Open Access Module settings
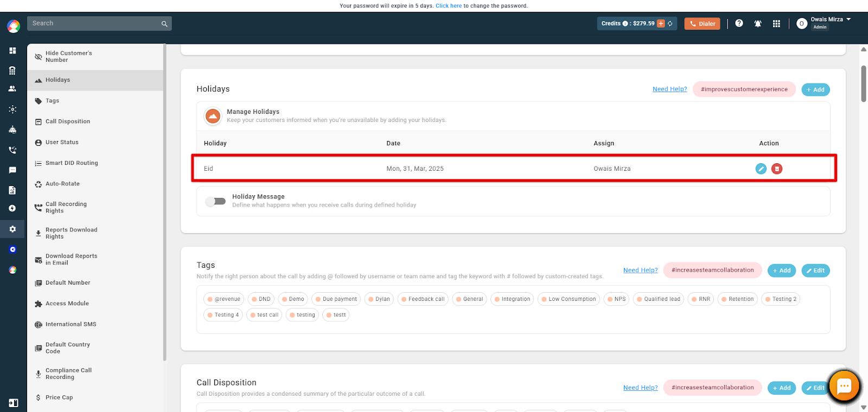 [x=95, y=304]
